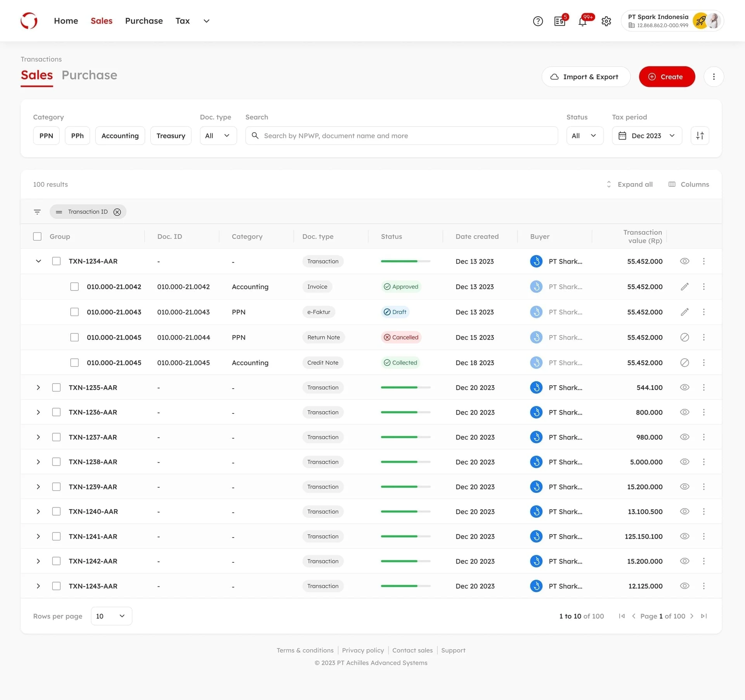745x700 pixels.
Task: View TXN-1240-AAR using the eye icon
Action: pos(684,512)
